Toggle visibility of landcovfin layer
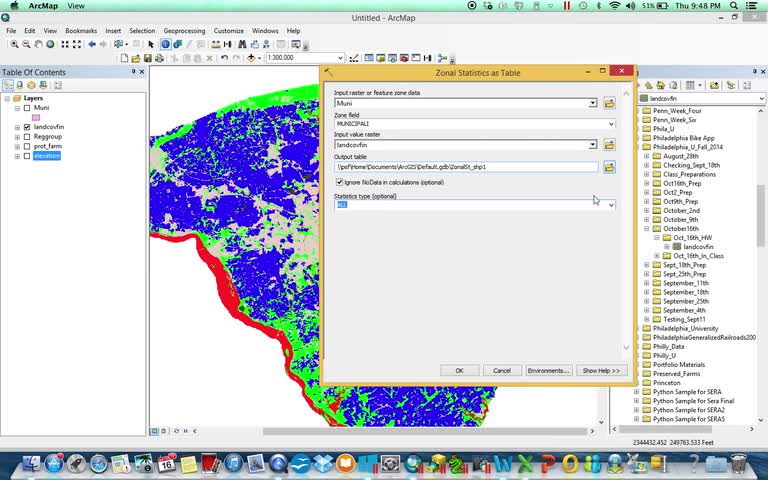This screenshot has height=480, width=768. tap(27, 127)
